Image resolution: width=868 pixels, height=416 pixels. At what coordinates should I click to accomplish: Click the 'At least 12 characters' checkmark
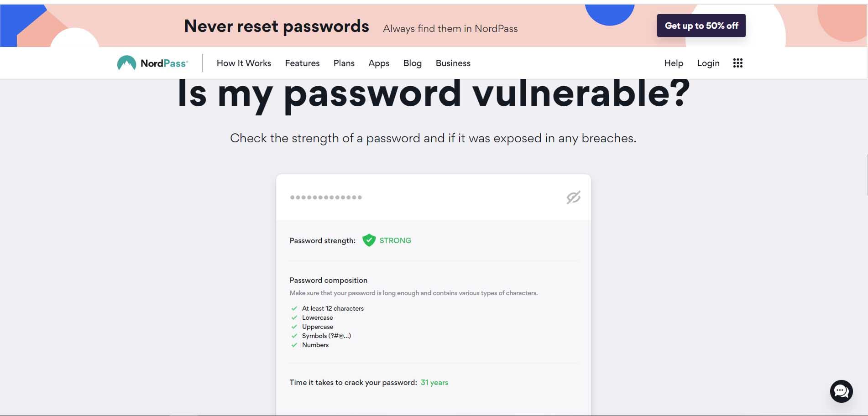294,308
